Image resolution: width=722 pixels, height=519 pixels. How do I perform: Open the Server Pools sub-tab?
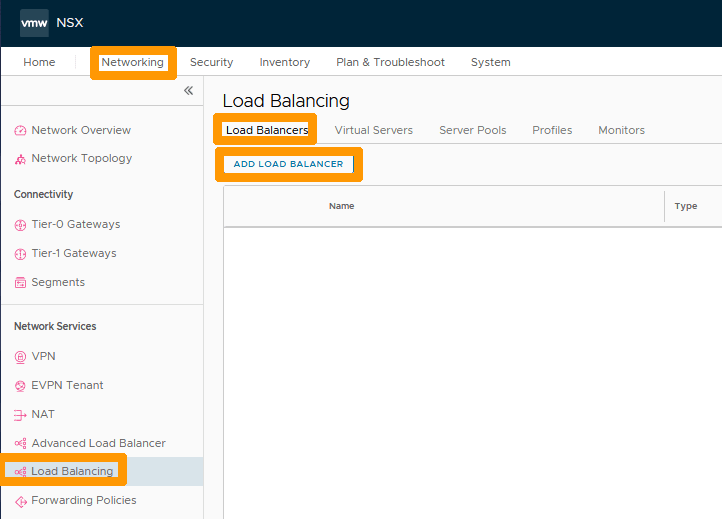[472, 130]
